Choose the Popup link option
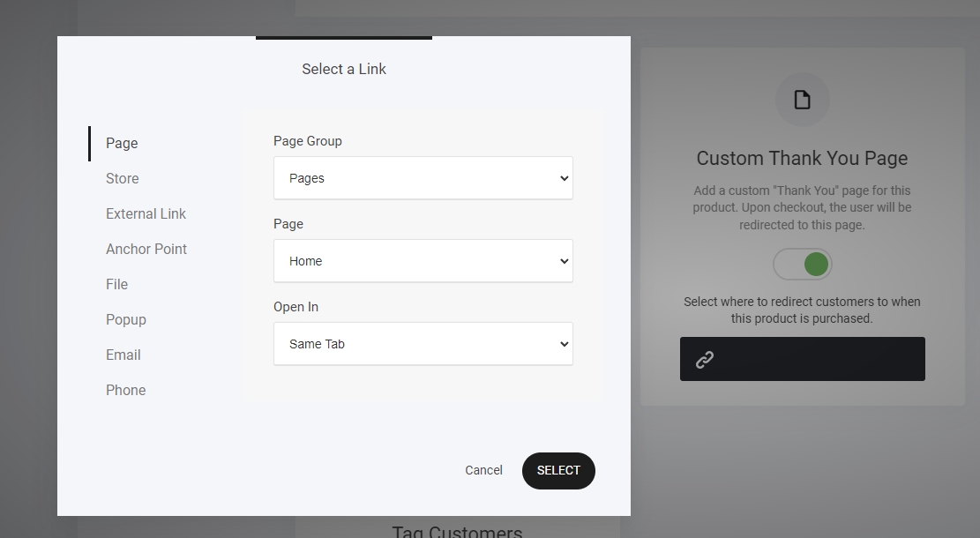This screenshot has height=538, width=980. click(x=126, y=319)
